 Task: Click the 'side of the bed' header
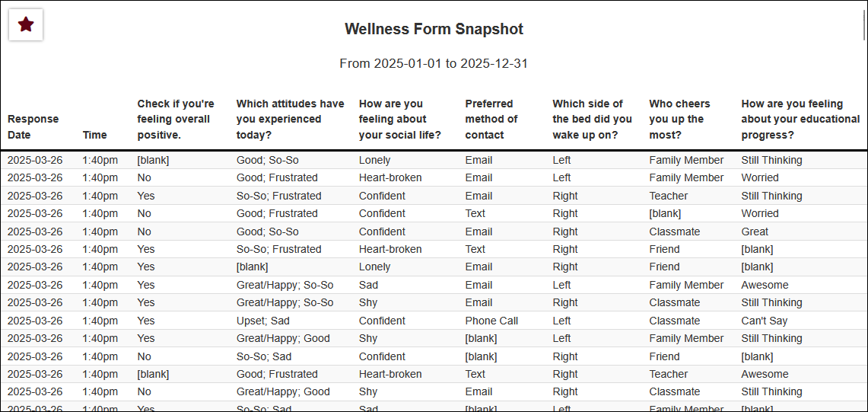[592, 119]
